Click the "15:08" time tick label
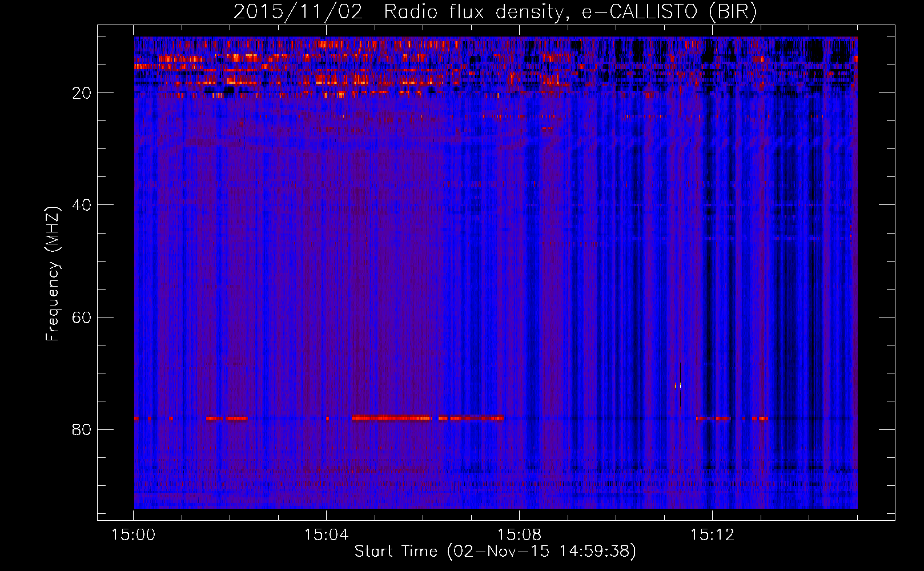924x571 pixels. pyautogui.click(x=519, y=535)
